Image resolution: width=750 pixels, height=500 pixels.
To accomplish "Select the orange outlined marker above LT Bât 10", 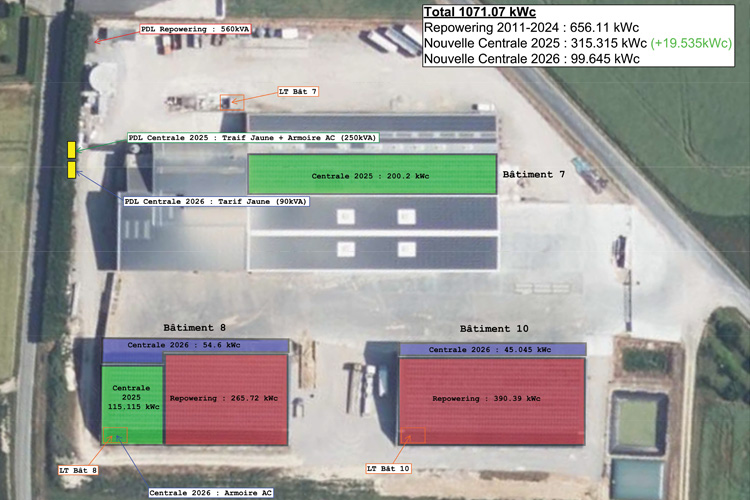I will pyautogui.click(x=412, y=435).
